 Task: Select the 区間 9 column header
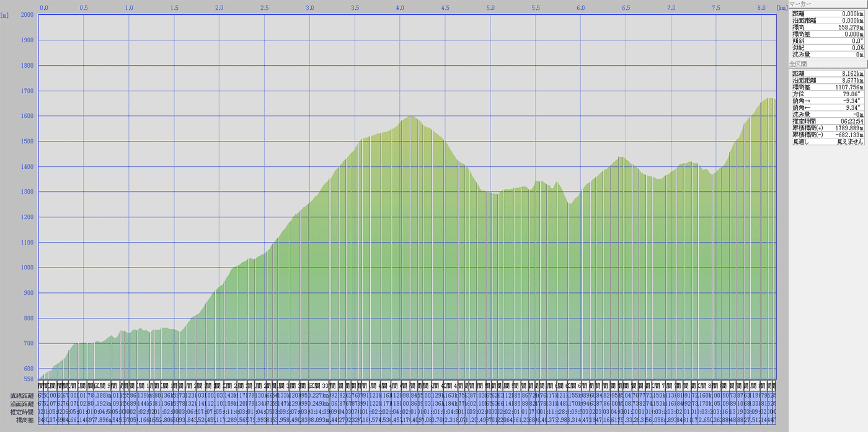tap(103, 385)
